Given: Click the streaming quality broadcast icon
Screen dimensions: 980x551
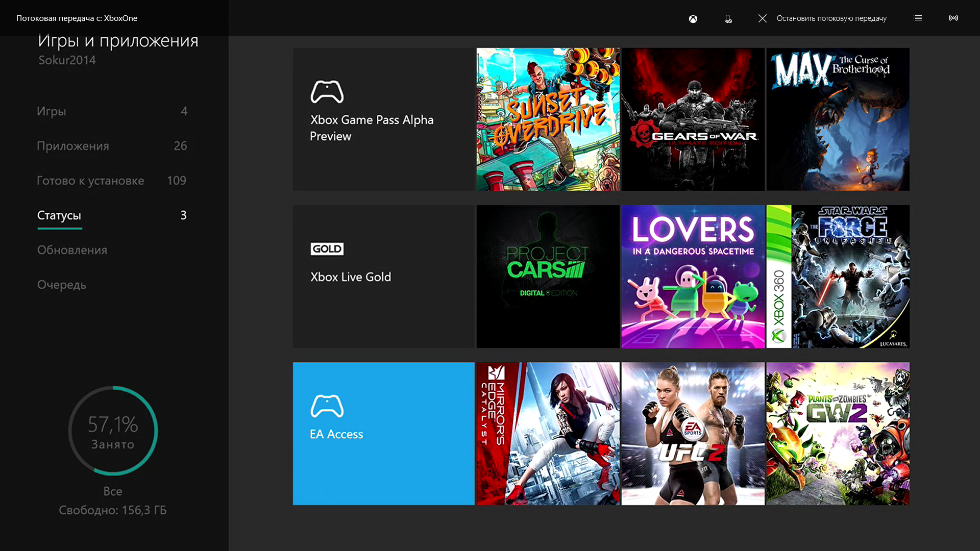Looking at the screenshot, I should pyautogui.click(x=953, y=18).
